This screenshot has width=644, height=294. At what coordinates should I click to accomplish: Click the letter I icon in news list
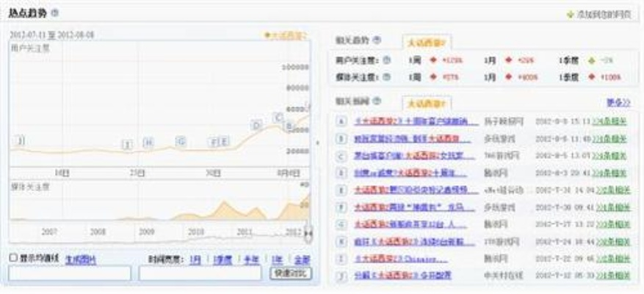(341, 259)
